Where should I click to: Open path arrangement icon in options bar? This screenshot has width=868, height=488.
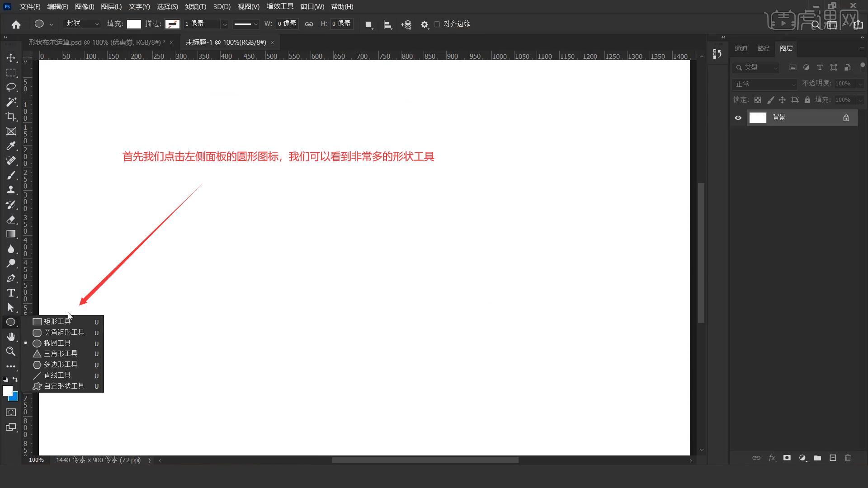pyautogui.click(x=406, y=25)
